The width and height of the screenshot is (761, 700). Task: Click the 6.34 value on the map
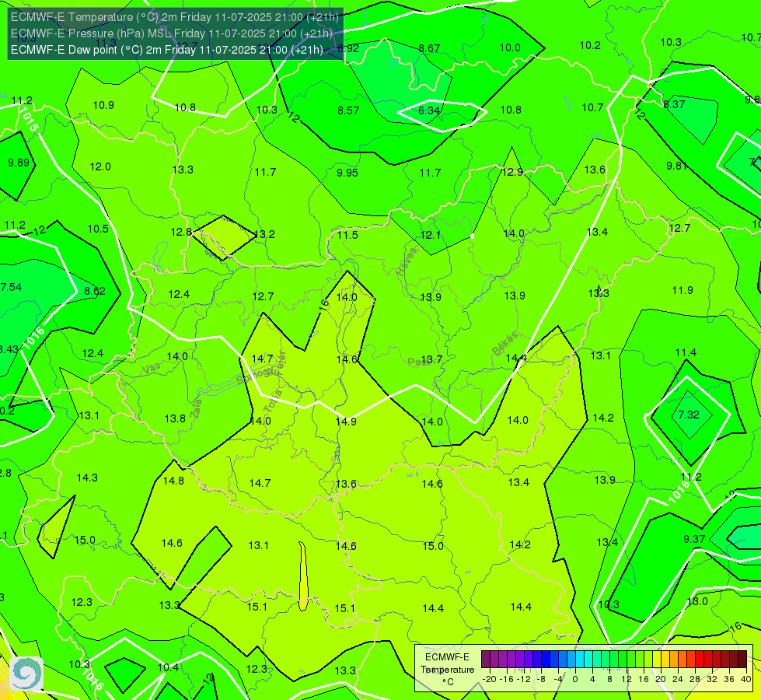[429, 110]
